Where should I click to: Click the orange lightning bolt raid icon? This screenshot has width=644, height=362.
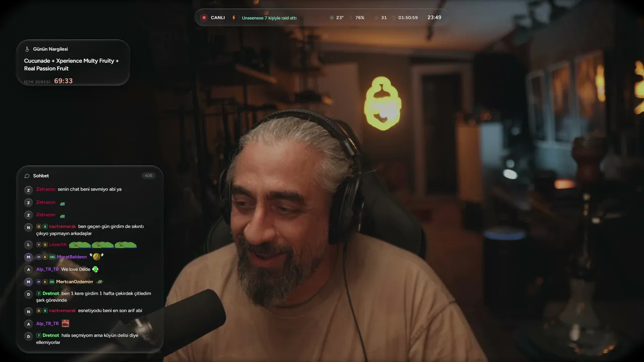tap(233, 18)
